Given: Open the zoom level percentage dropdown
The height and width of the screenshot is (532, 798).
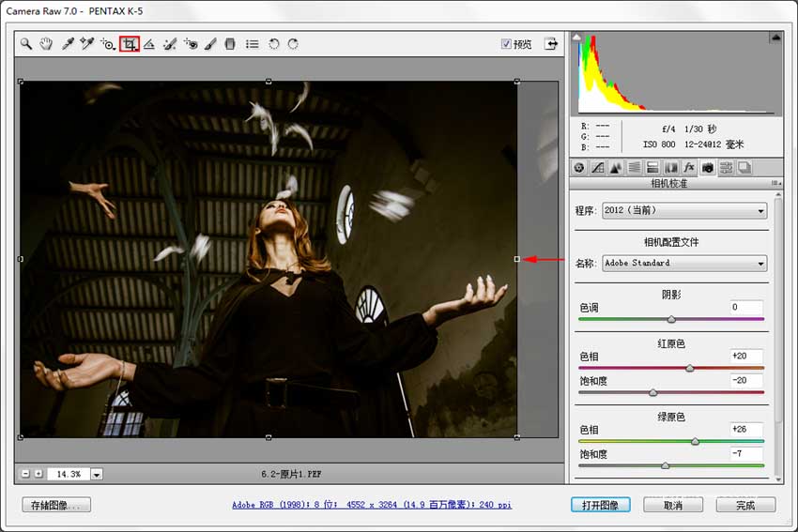Looking at the screenshot, I should pos(97,475).
